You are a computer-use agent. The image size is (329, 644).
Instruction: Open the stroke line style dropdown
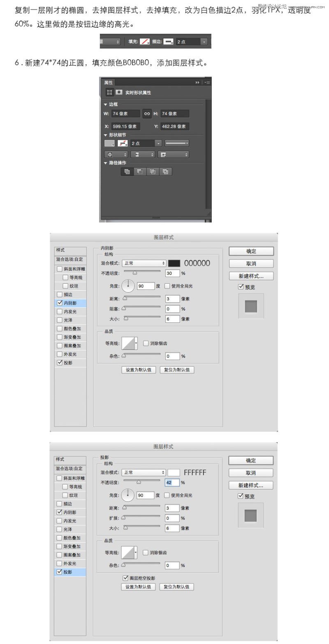pyautogui.click(x=177, y=143)
